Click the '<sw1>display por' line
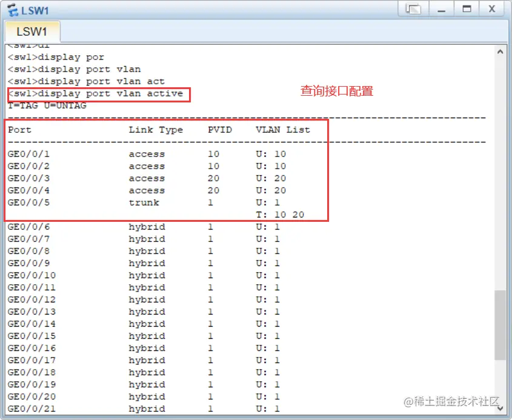Viewport: 512px width, 420px height. tap(56, 57)
